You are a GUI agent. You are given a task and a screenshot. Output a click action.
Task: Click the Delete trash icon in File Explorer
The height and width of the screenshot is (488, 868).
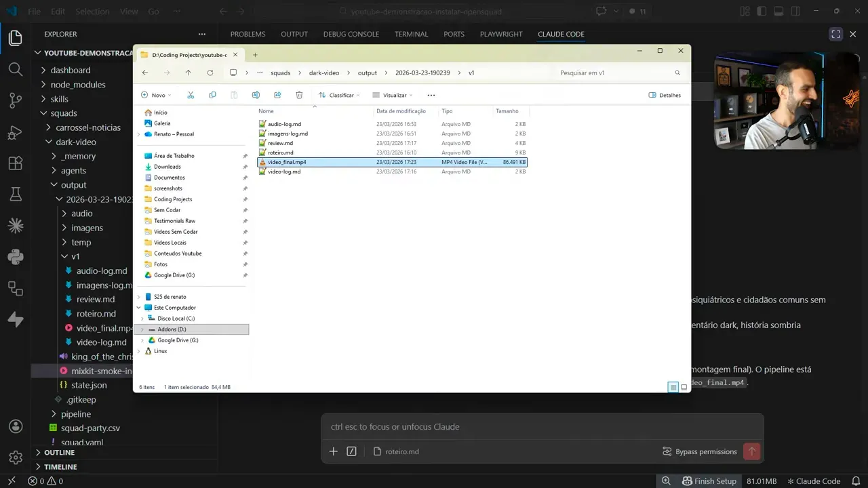pos(299,95)
